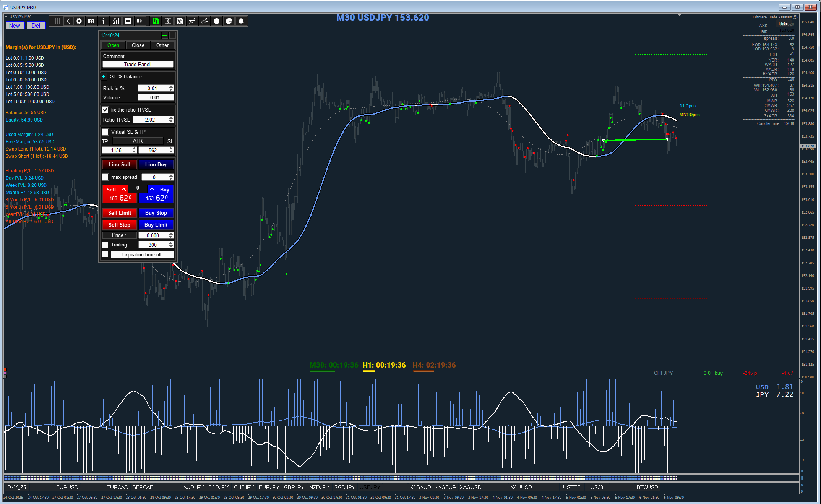The image size is (821, 504).
Task: Click the Risk in % input field
Action: [153, 89]
